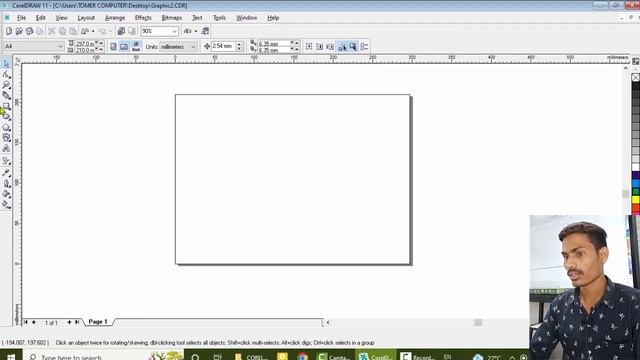This screenshot has height=360, width=640.
Task: Toggle set default or current page size
Action: [136, 47]
